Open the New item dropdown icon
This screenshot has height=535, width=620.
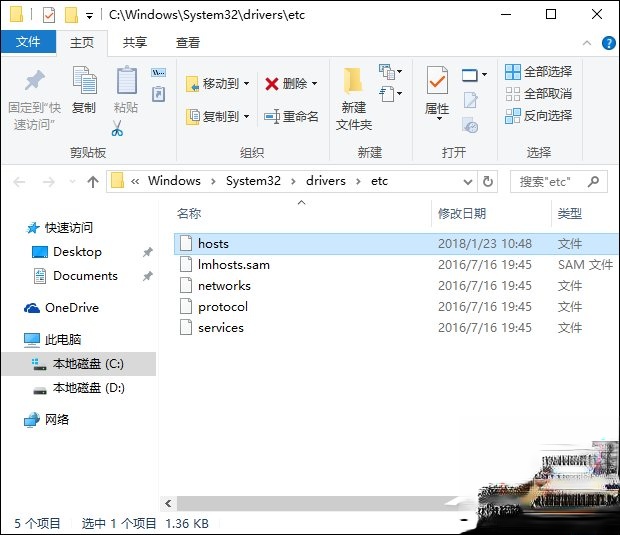[x=390, y=72]
